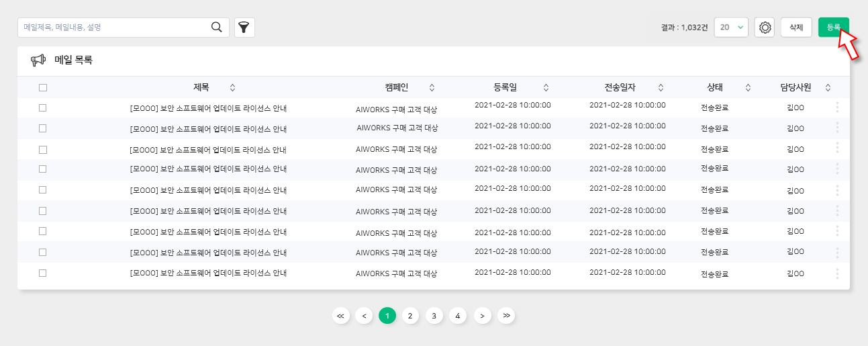Check the first mail row checkbox
This screenshot has height=346, width=868.
click(43, 107)
